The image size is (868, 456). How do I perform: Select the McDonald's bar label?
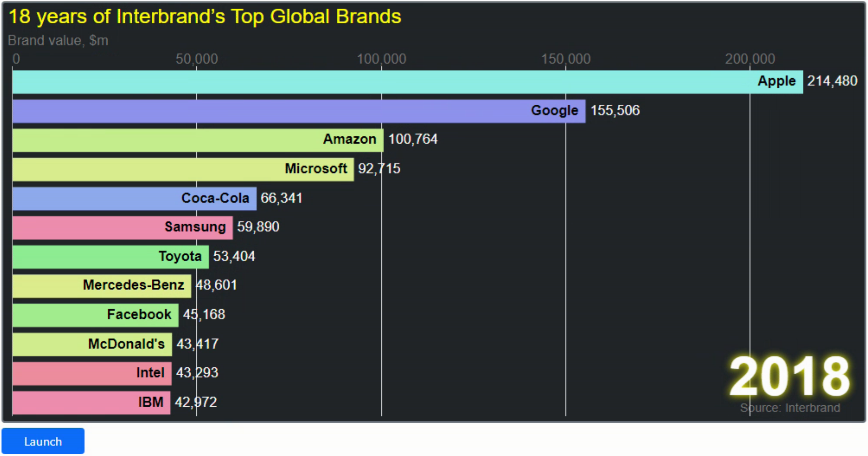126,344
